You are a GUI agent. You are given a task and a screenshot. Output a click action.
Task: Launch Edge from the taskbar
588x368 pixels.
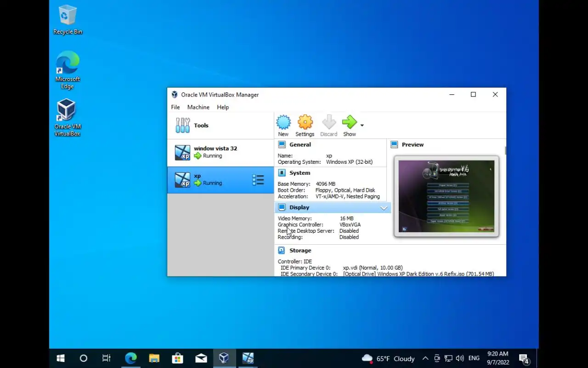point(130,358)
